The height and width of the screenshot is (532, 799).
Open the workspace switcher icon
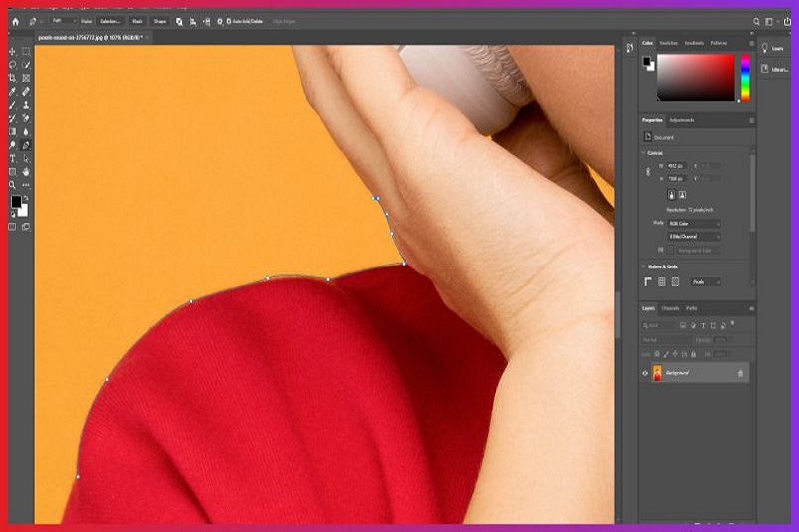pos(769,21)
